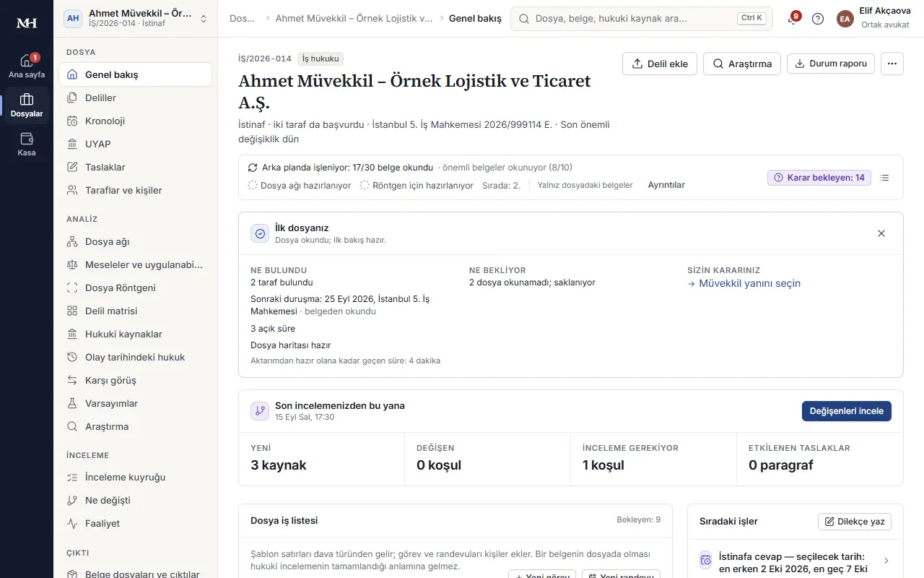Screen dimensions: 924x578
Task: Open Olay tarihindeki hukuk
Action: 135,357
